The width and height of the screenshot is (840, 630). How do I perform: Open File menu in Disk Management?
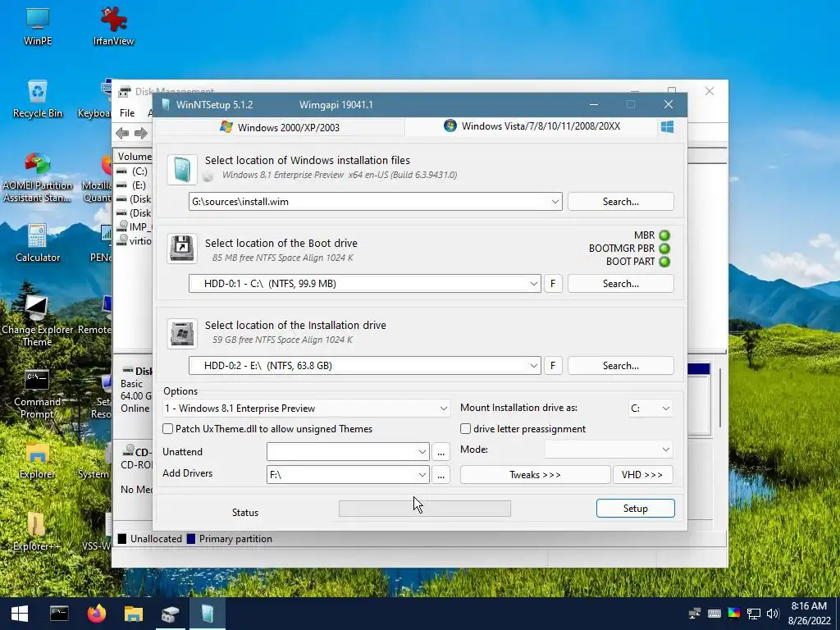[127, 113]
